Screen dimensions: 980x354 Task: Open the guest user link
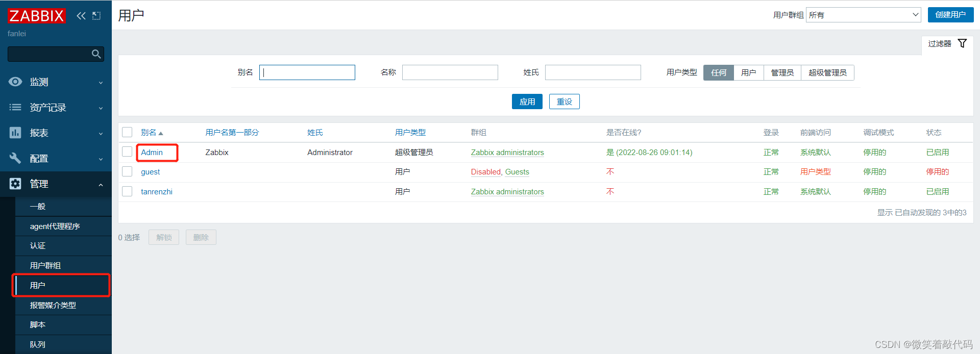151,172
